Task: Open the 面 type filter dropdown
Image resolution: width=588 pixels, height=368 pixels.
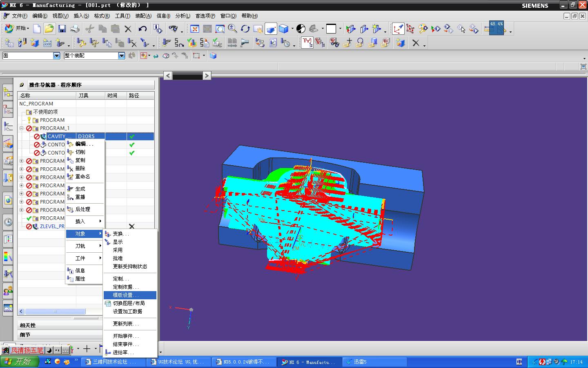Action: click(57, 56)
